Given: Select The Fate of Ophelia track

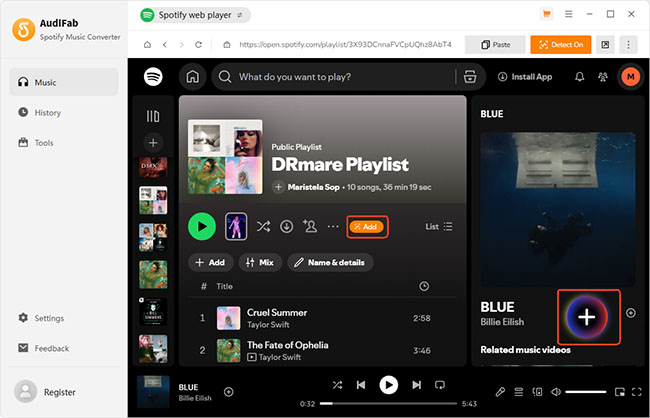Looking at the screenshot, I should click(323, 350).
